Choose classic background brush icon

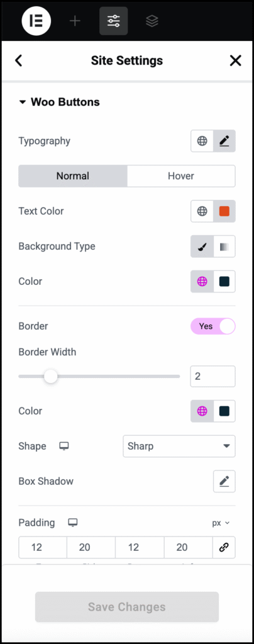tap(202, 247)
